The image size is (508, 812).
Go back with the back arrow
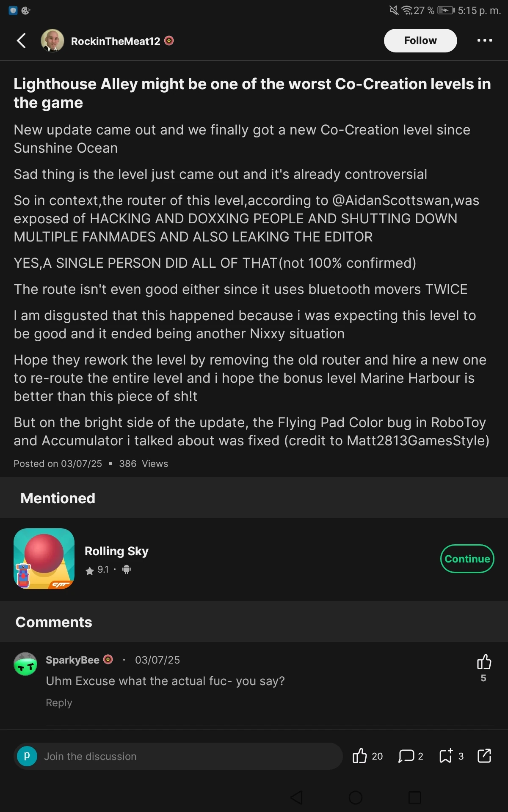[21, 40]
